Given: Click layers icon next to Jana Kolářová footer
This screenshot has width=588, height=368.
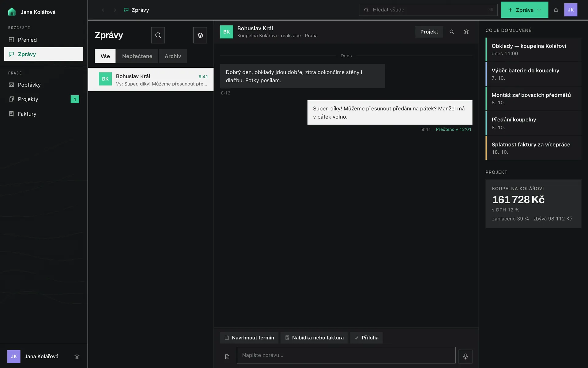Looking at the screenshot, I should (x=77, y=357).
